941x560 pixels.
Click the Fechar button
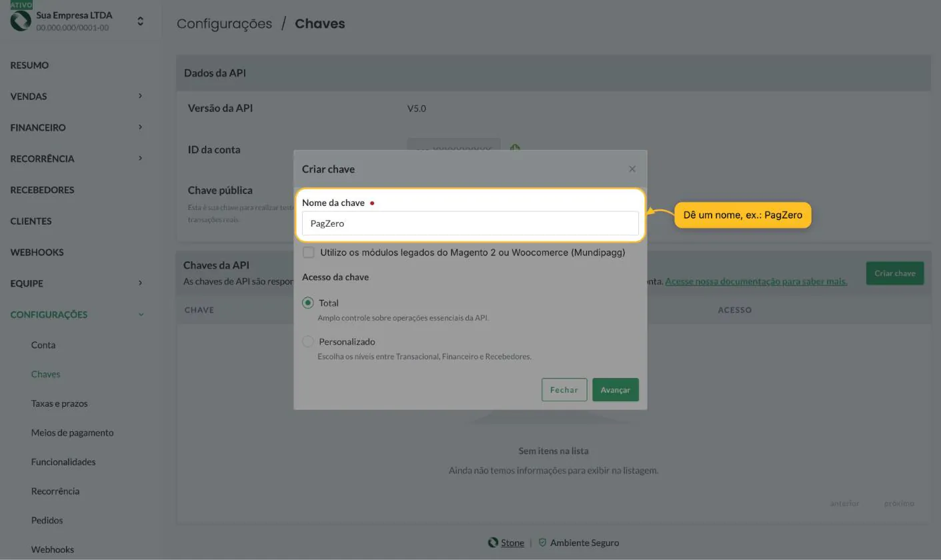pos(564,390)
